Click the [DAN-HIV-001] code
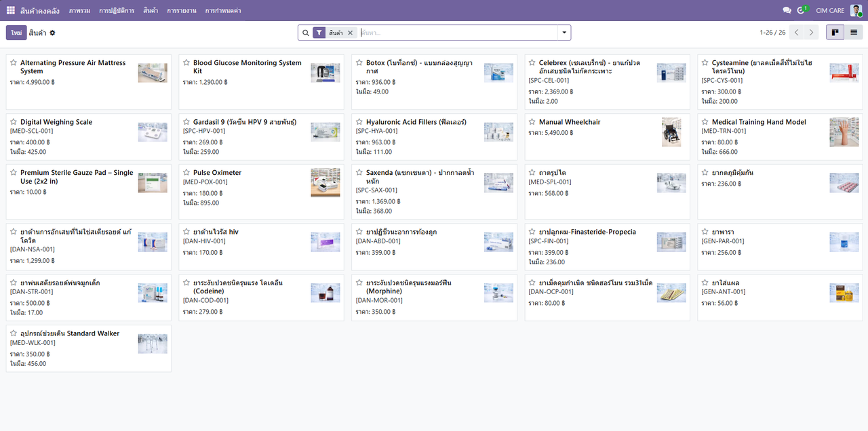This screenshot has height=431, width=868. (204, 241)
